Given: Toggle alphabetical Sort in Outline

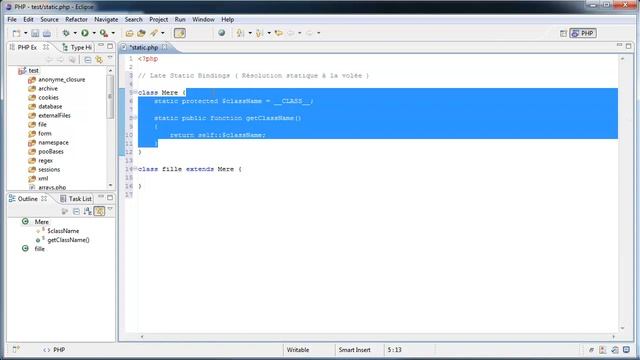Looking at the screenshot, I should pos(88,211).
